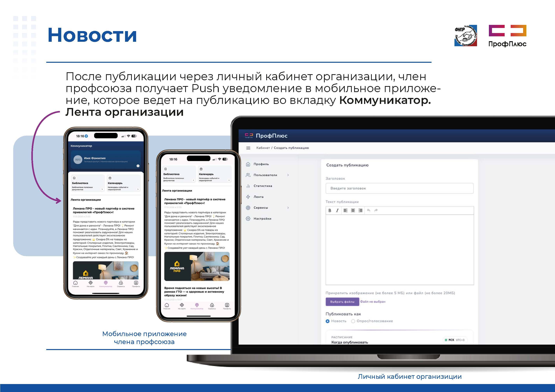This screenshot has width=555, height=392.
Task: Click the large ПрофПлюс logo at the slide top
Action: coord(507,36)
